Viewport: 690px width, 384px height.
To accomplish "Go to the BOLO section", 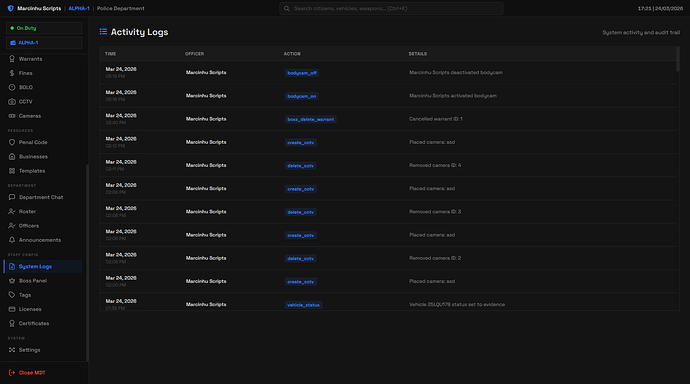I will click(x=43, y=87).
